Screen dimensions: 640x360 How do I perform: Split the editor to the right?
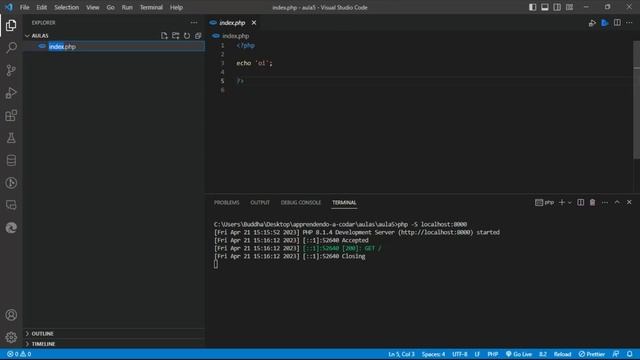tap(617, 23)
